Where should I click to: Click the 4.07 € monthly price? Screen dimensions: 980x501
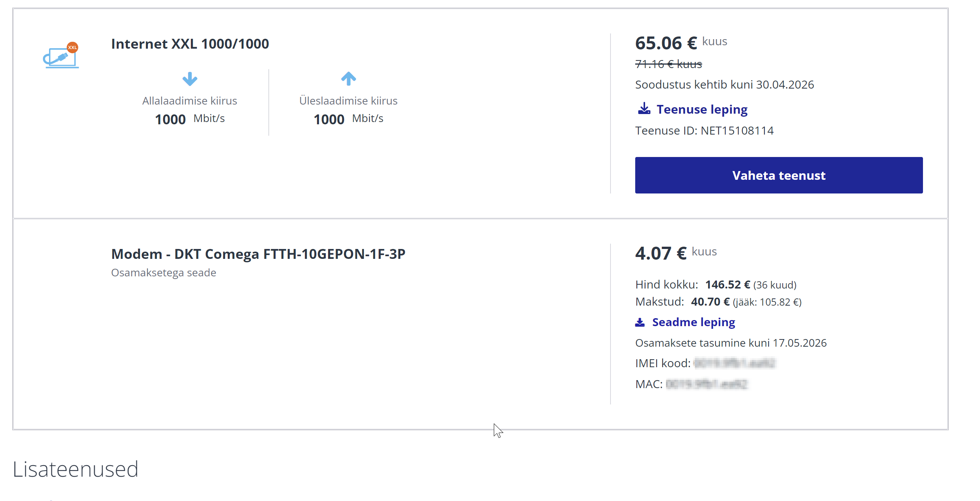661,254
